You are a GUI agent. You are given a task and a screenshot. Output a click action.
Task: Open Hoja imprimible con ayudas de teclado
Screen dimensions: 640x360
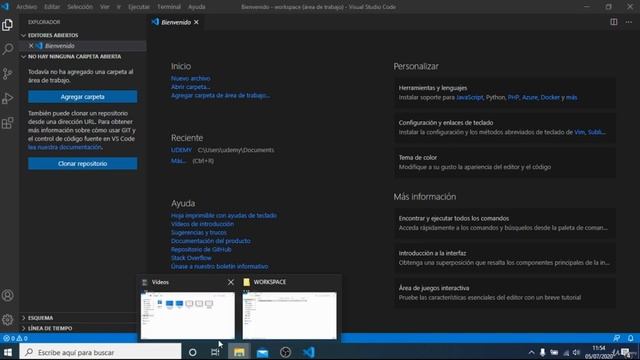tap(224, 216)
